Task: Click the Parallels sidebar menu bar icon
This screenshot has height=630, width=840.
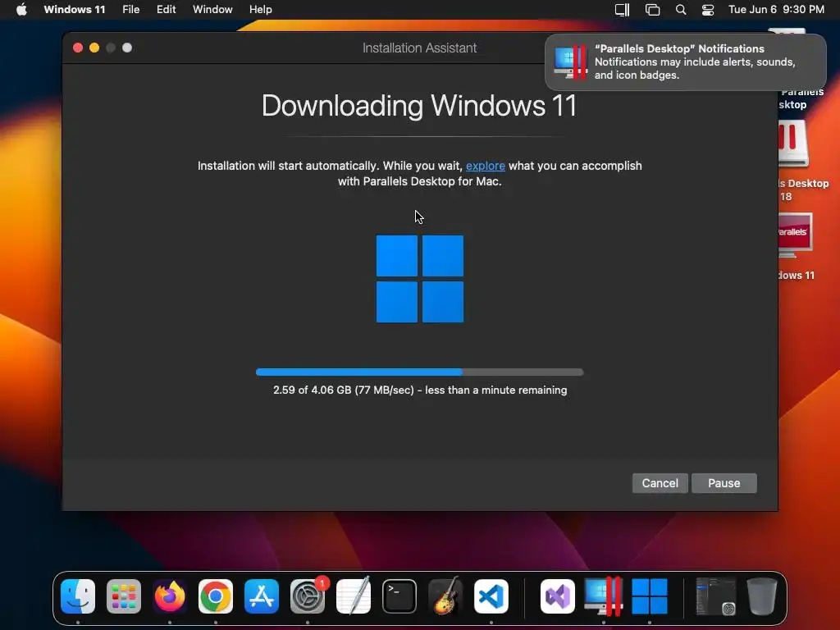Action: [x=622, y=10]
